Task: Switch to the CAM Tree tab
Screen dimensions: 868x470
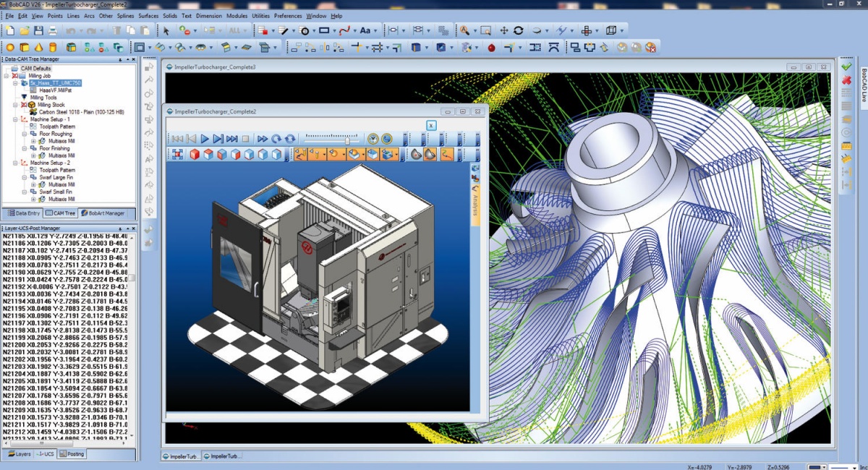Action: coord(61,213)
